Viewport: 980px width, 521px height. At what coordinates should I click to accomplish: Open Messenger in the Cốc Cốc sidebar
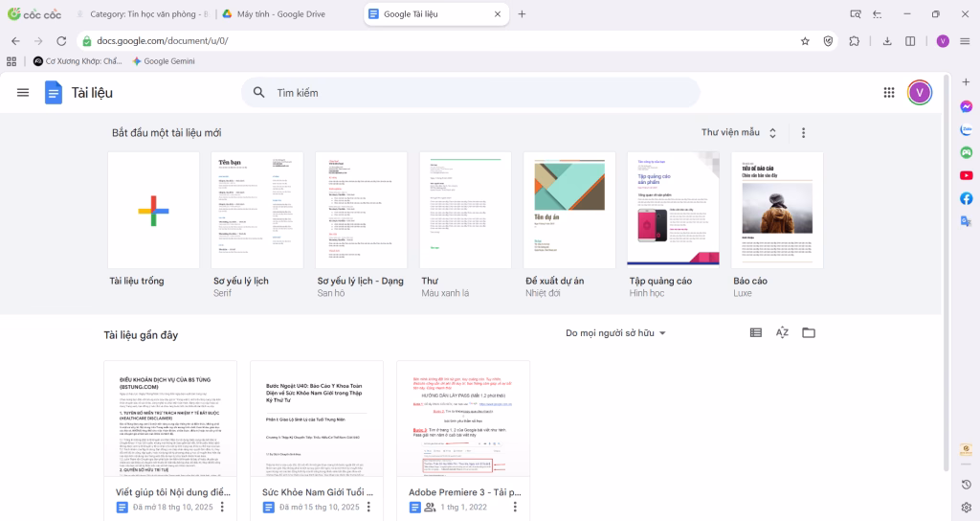tap(967, 107)
